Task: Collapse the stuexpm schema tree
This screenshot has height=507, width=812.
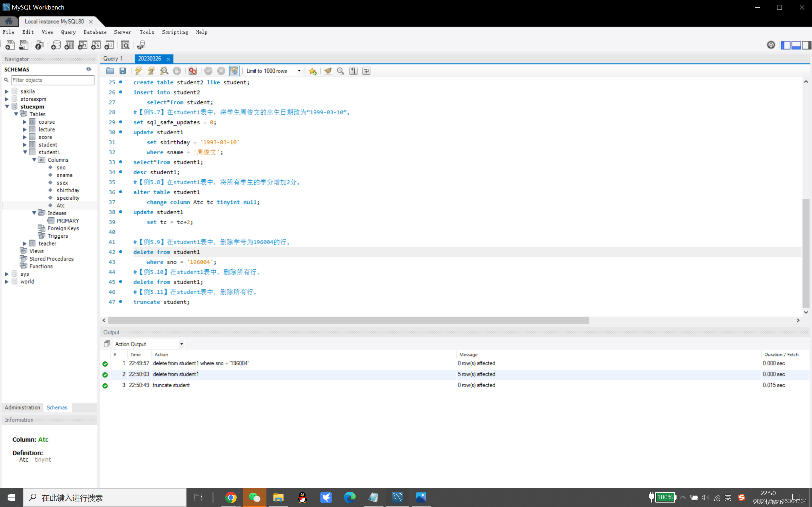Action: point(7,107)
